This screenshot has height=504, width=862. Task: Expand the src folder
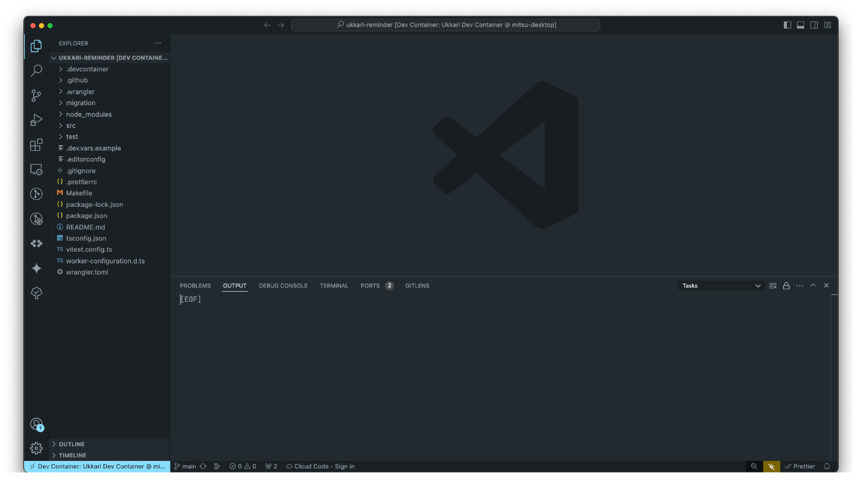click(x=109, y=126)
